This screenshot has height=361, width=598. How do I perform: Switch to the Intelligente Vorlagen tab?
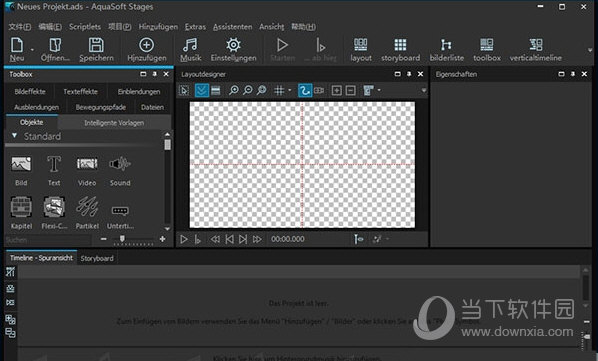(x=114, y=123)
